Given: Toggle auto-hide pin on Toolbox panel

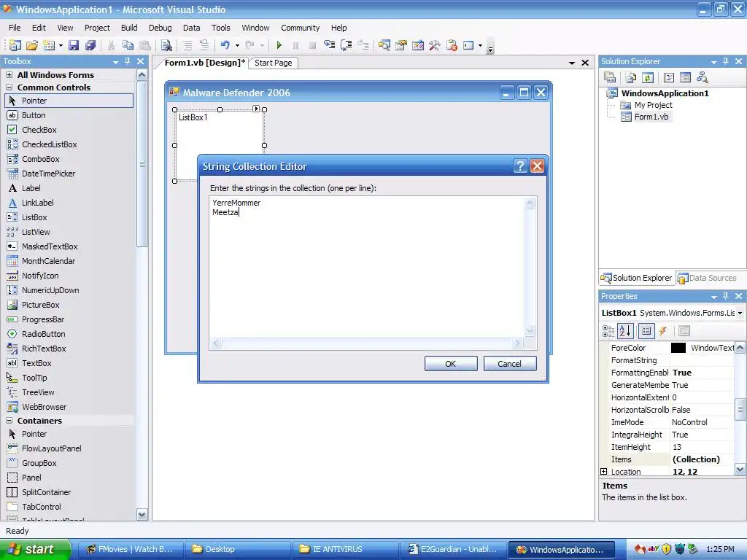Looking at the screenshot, I should tap(127, 61).
